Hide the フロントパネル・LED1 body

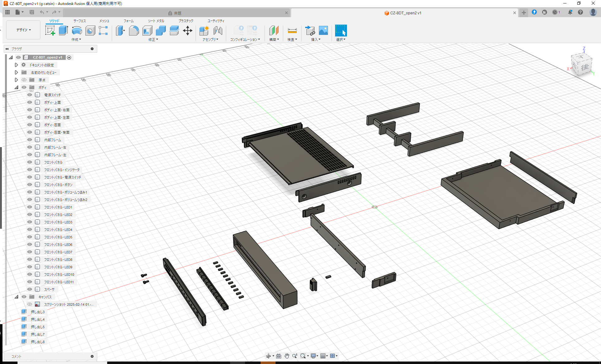point(29,207)
